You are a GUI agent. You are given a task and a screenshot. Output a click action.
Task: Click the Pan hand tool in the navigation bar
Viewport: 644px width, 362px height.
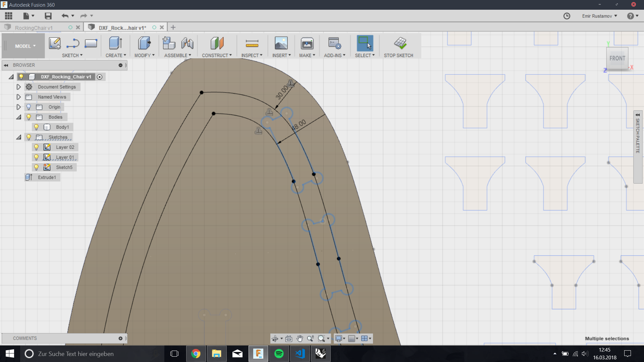tap(300, 339)
